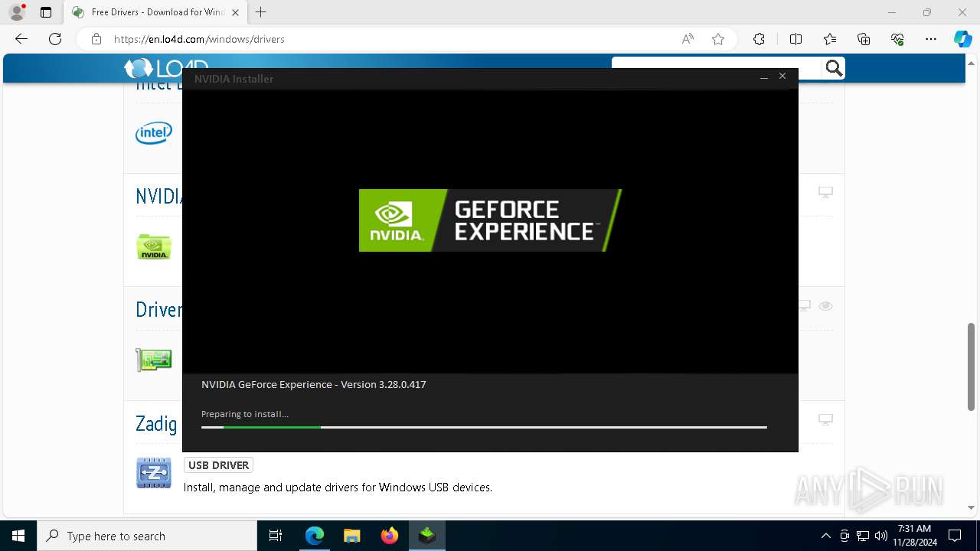Click the taskbar search box
980x551 pixels.
pyautogui.click(x=147, y=536)
